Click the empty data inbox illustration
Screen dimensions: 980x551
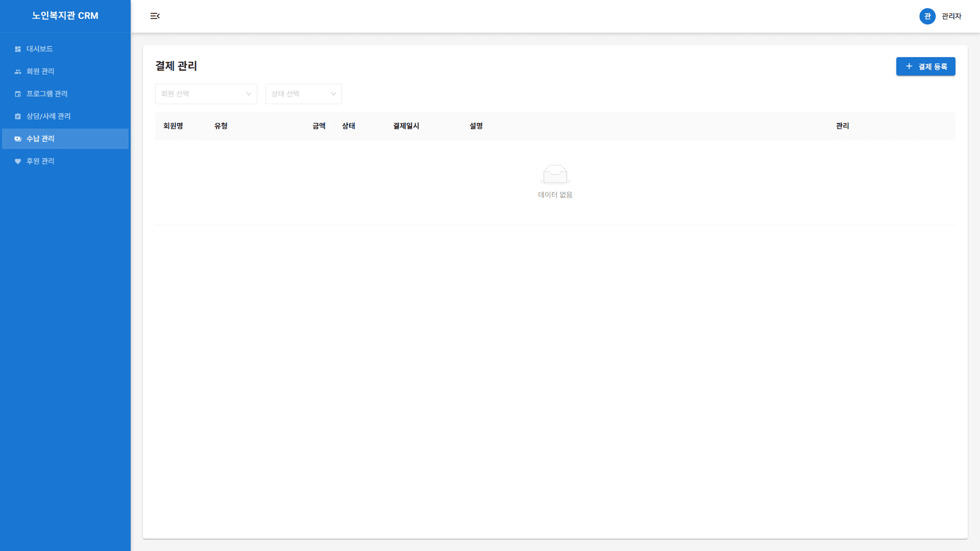(x=555, y=174)
